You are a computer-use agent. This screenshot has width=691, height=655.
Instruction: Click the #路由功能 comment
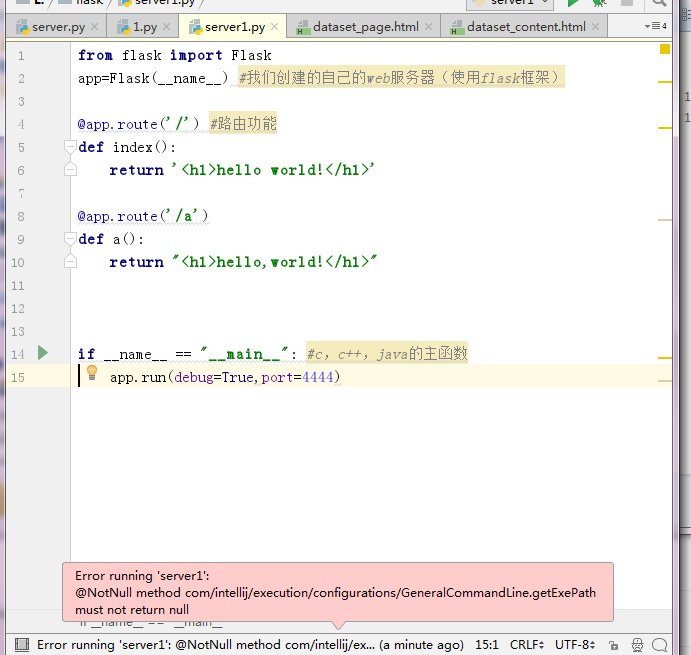(243, 123)
